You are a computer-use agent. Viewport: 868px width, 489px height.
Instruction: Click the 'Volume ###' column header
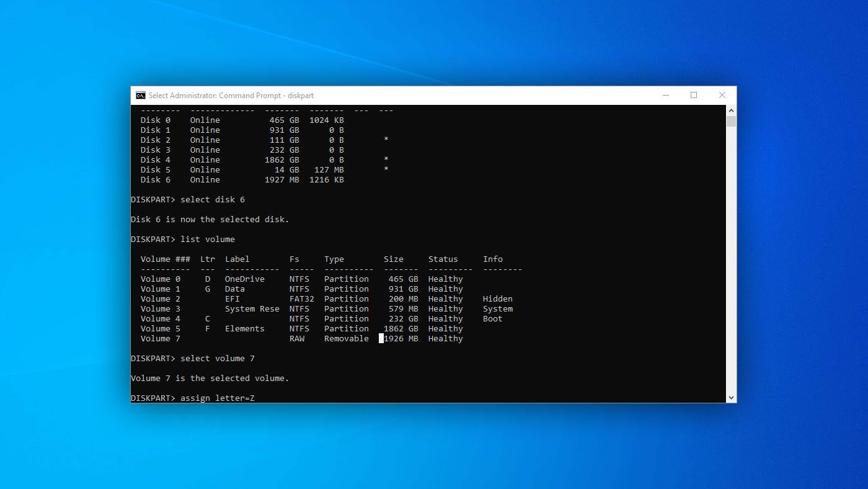(166, 259)
